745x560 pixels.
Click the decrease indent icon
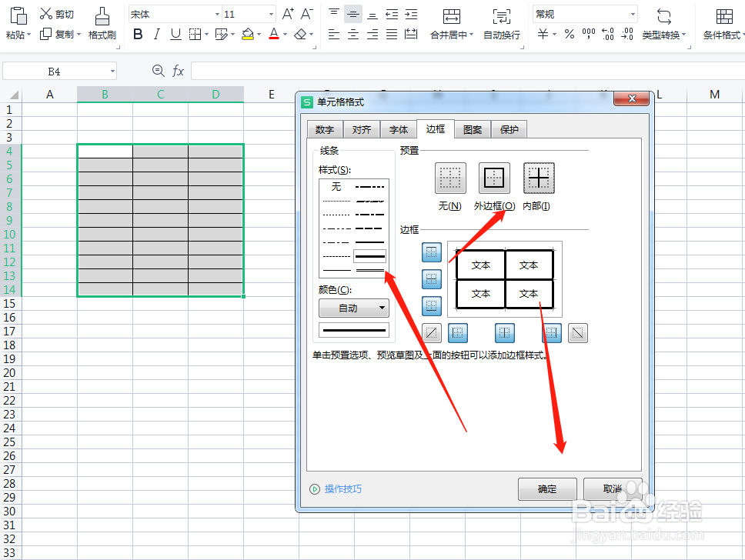tap(392, 15)
